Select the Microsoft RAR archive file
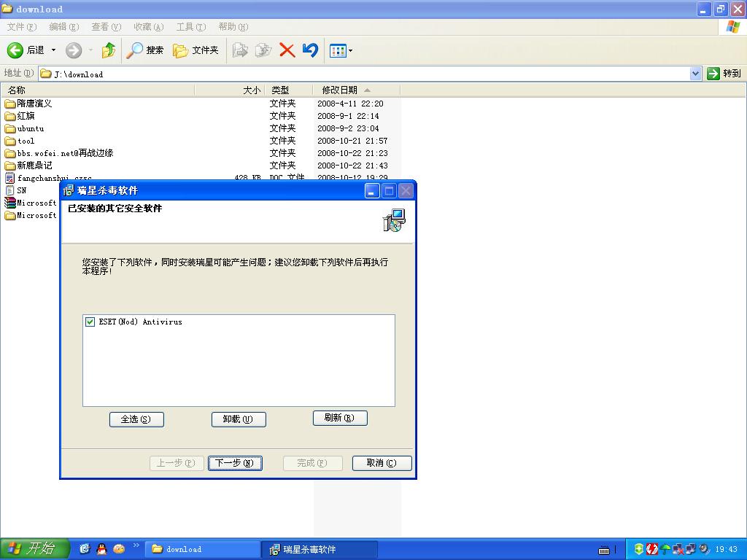The image size is (747, 560). [x=31, y=203]
